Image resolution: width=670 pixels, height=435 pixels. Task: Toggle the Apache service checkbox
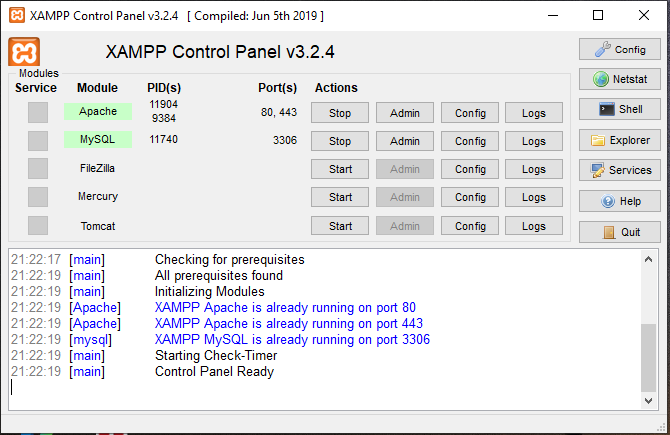[38, 112]
